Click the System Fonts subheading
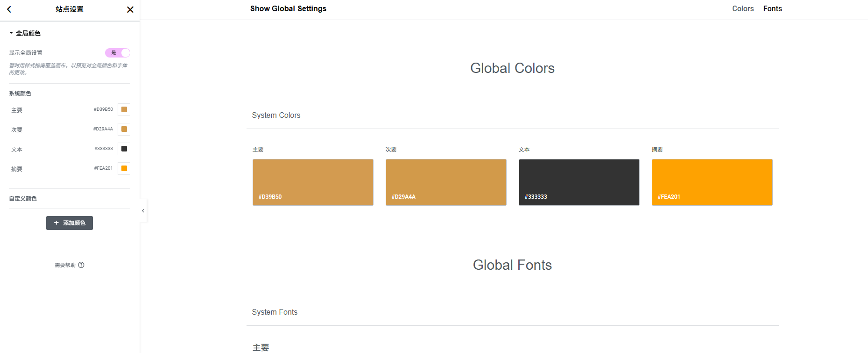 coord(275,312)
